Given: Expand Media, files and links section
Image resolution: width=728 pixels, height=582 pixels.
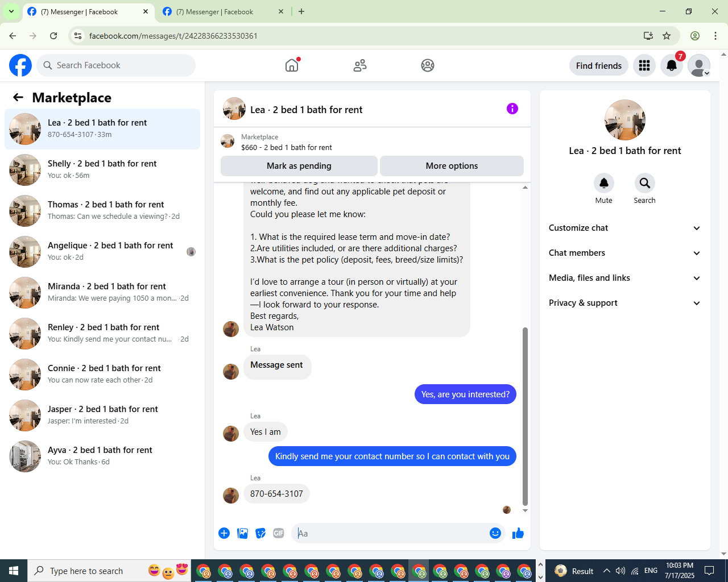Looking at the screenshot, I should click(624, 278).
